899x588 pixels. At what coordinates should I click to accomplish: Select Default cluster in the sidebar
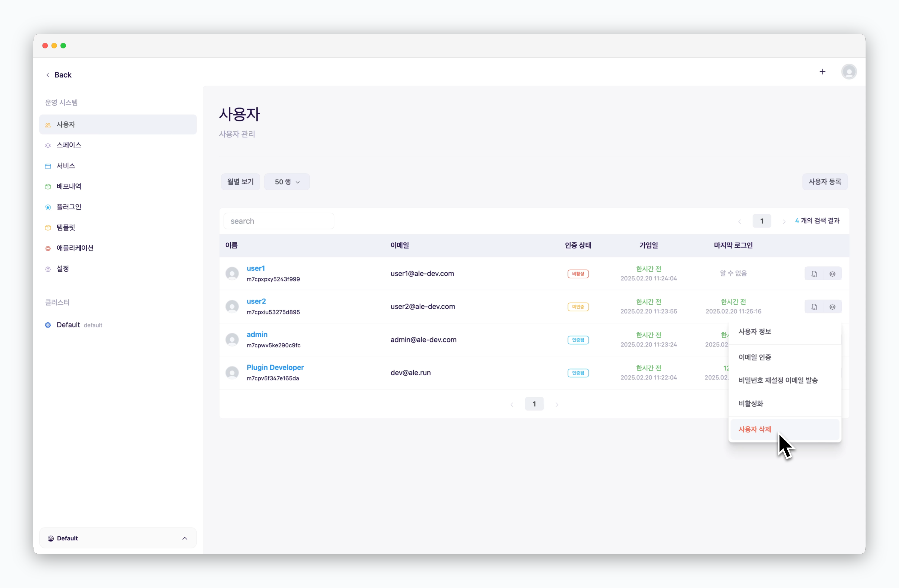[118, 325]
